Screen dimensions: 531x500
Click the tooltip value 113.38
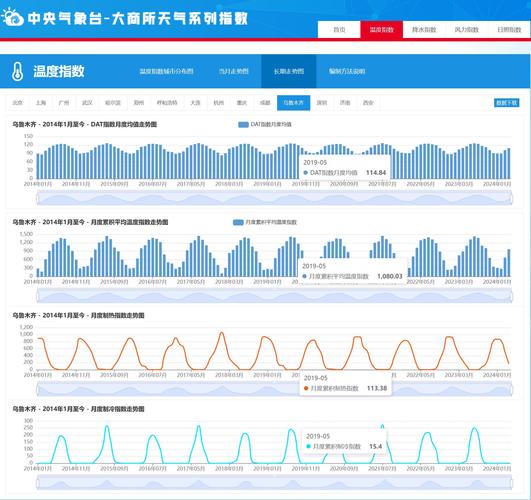click(377, 388)
